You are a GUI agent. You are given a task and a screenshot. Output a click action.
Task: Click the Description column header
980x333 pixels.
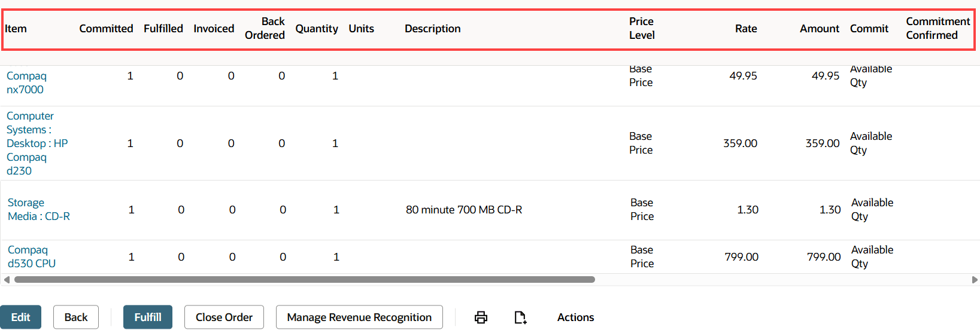pos(433,29)
